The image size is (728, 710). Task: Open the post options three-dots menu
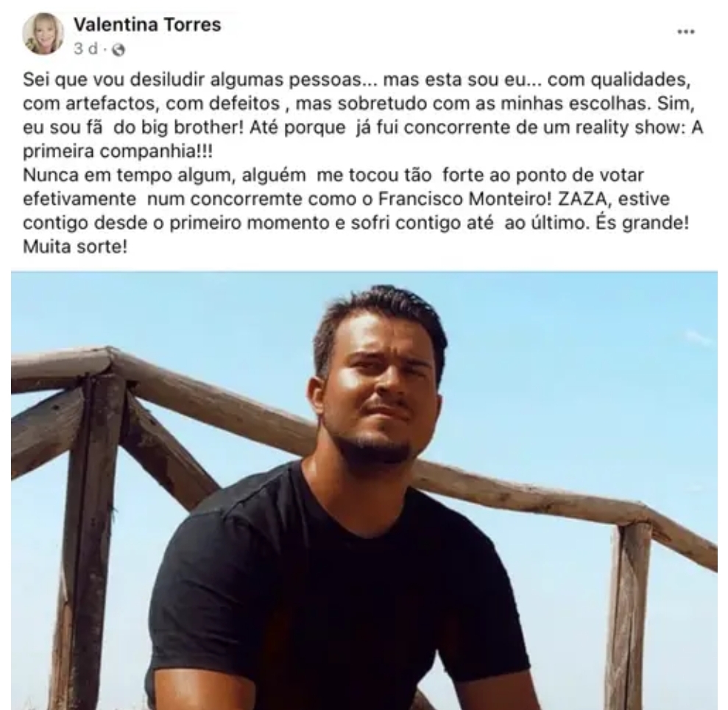[686, 32]
